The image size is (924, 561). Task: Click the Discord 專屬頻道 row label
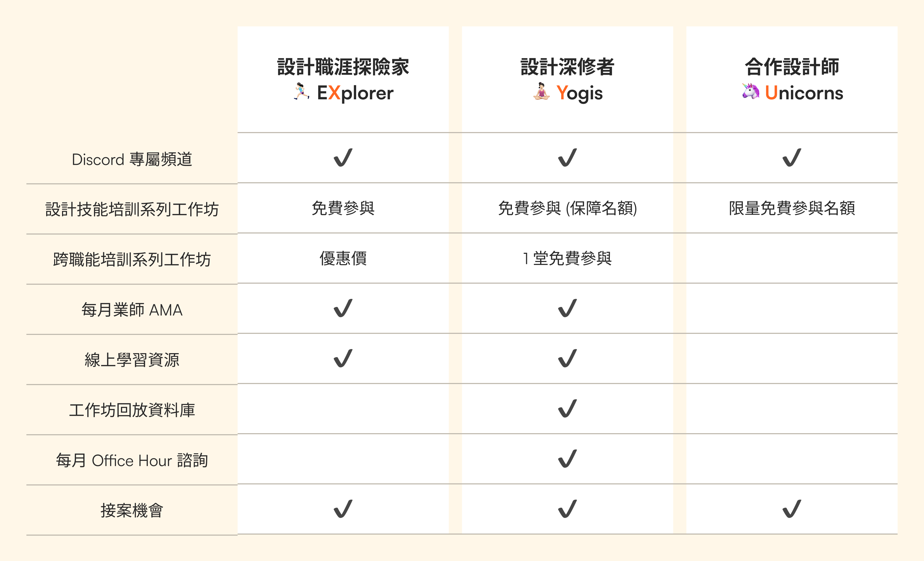tap(132, 160)
